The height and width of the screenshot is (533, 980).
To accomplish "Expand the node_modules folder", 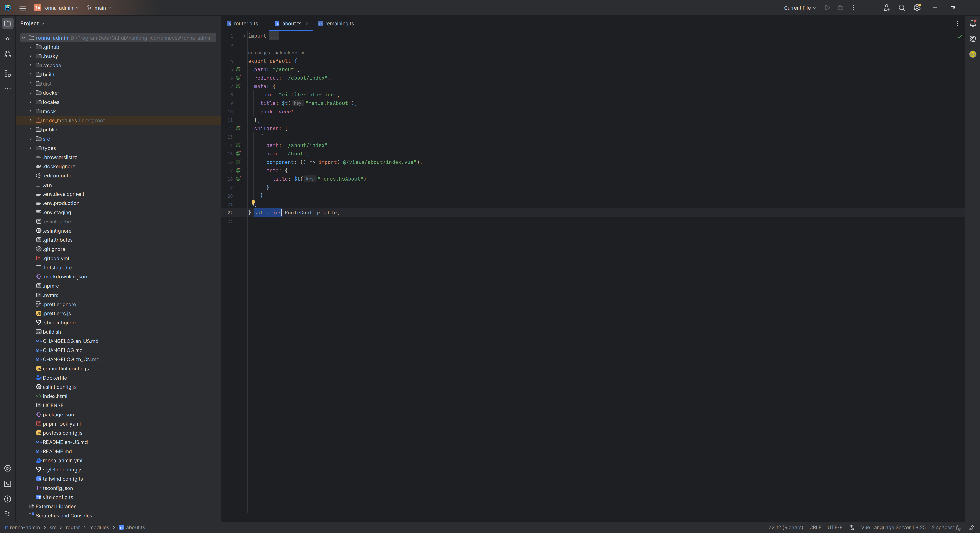I will coord(30,120).
